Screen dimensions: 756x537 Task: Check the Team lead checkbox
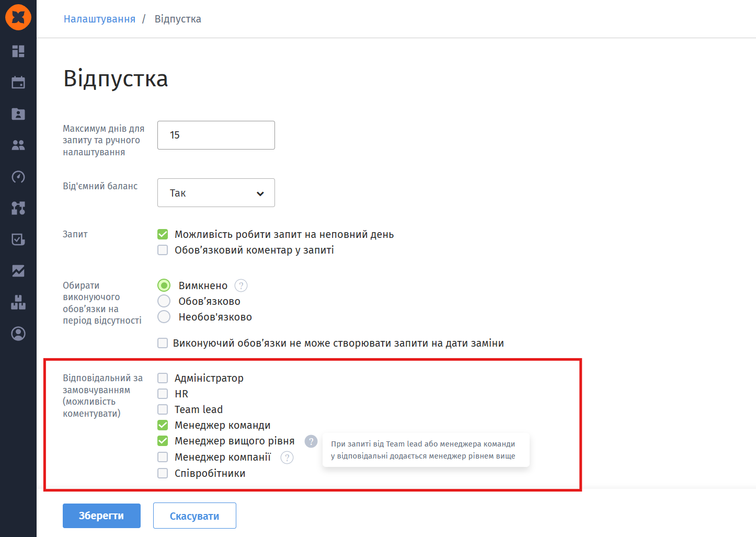163,409
